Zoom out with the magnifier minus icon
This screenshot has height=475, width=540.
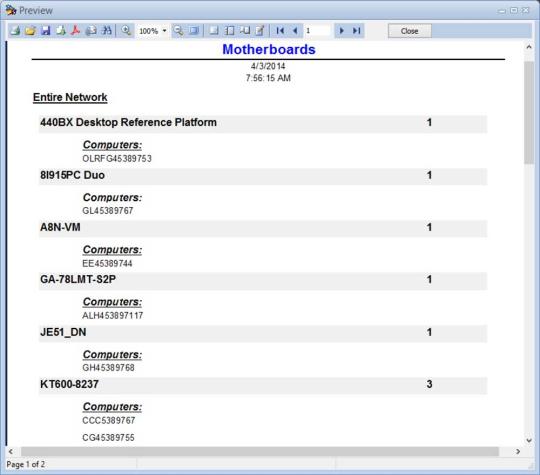(178, 31)
